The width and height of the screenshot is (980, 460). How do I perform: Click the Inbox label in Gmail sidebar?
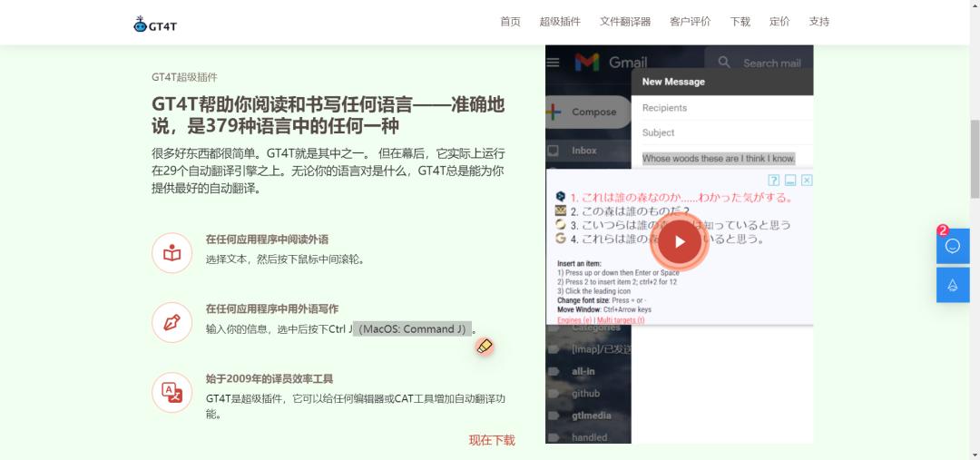583,151
